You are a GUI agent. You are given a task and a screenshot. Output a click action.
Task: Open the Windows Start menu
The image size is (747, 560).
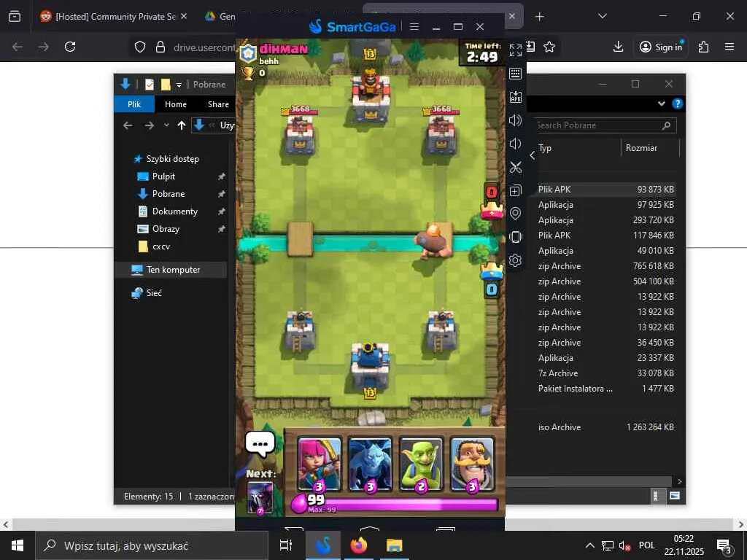coord(18,545)
